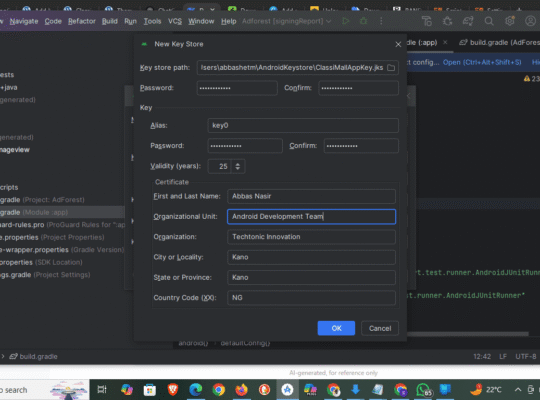This screenshot has height=400, width=540.
Task: Click the Alias field containing key0
Action: [303, 125]
